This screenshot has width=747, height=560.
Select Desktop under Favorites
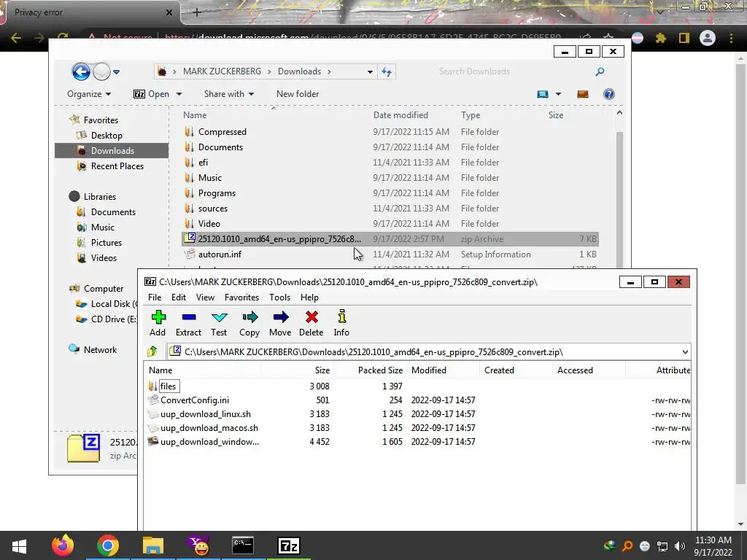(107, 135)
